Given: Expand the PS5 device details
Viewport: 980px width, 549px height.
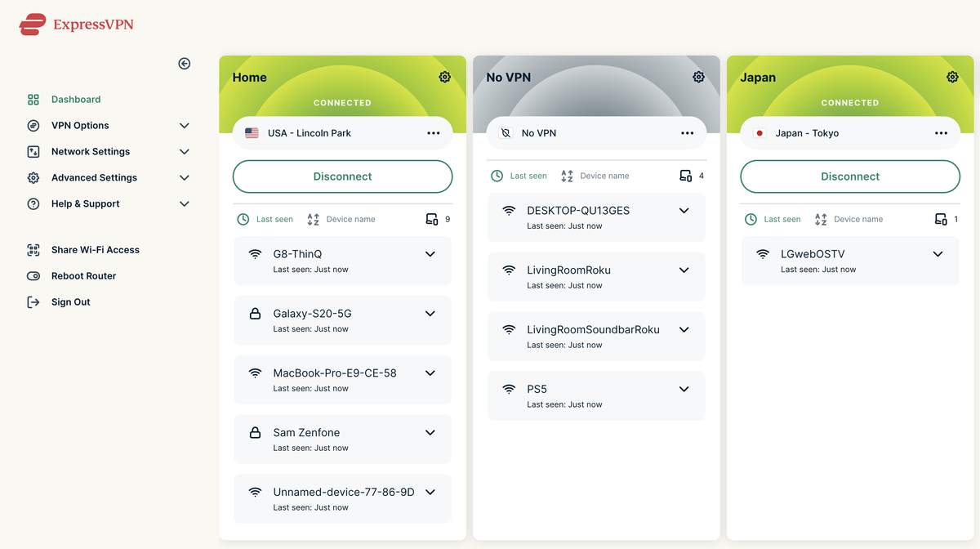Looking at the screenshot, I should pyautogui.click(x=684, y=390).
